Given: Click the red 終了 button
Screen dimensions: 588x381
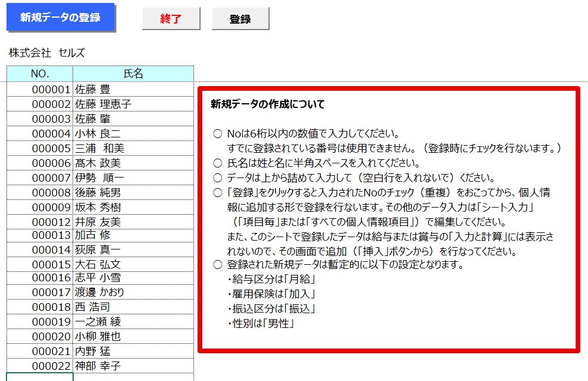Looking at the screenshot, I should click(x=171, y=19).
